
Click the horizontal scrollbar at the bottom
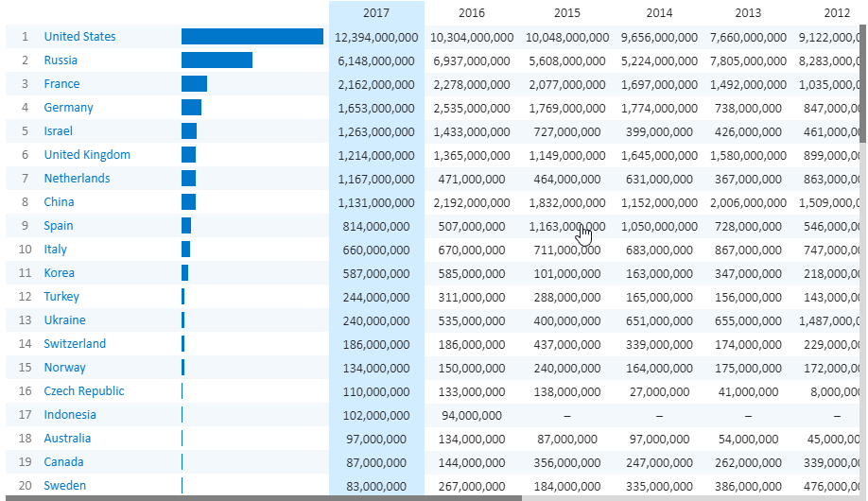tap(264, 498)
